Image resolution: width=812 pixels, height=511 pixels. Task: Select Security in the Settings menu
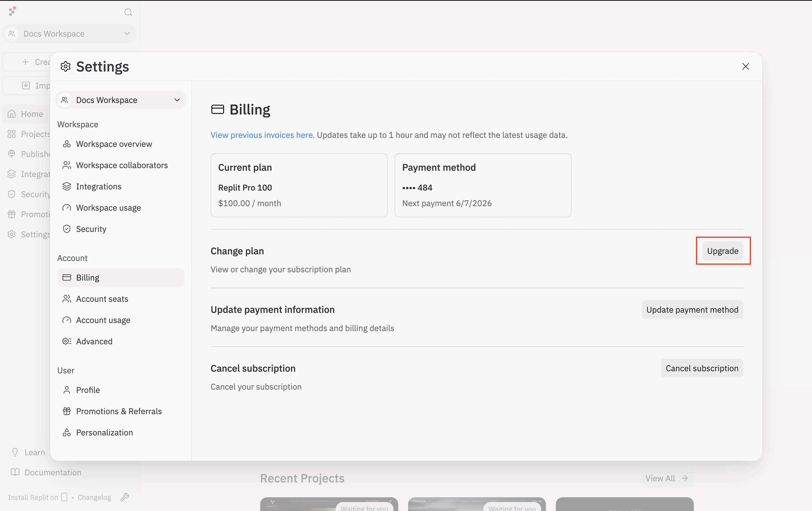click(x=121, y=229)
